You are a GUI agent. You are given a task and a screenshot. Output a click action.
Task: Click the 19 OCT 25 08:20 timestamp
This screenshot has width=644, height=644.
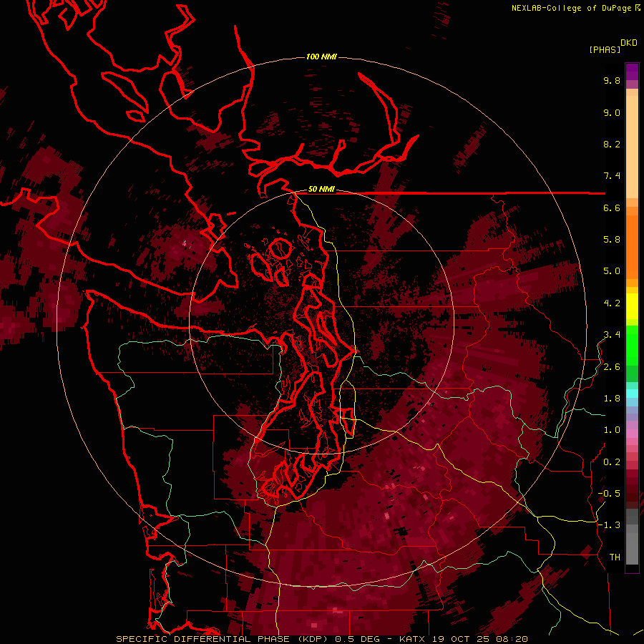(479, 639)
